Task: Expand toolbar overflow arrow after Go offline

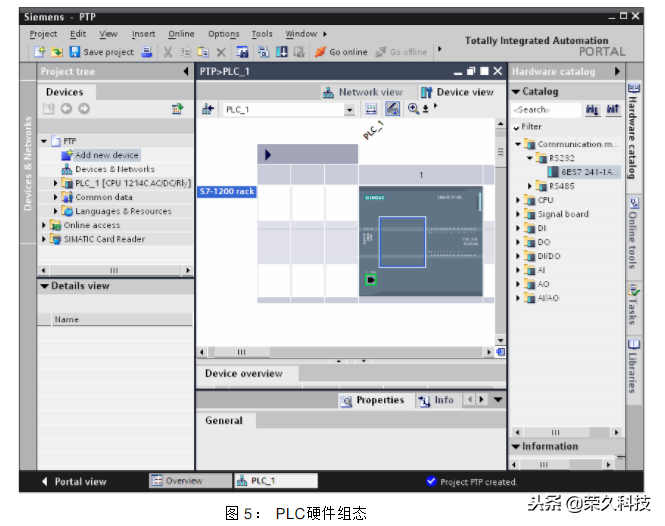Action: (x=440, y=49)
